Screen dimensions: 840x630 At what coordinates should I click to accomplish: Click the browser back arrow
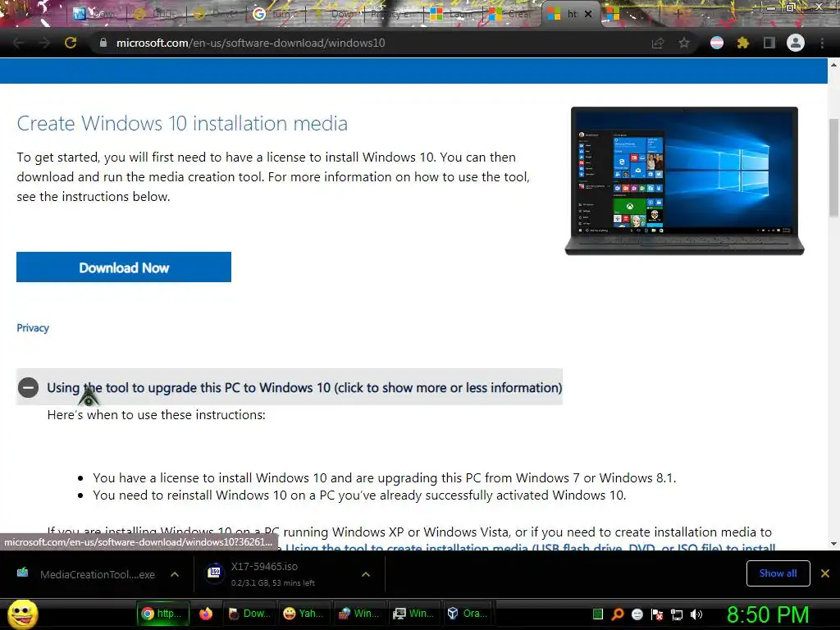(x=18, y=43)
